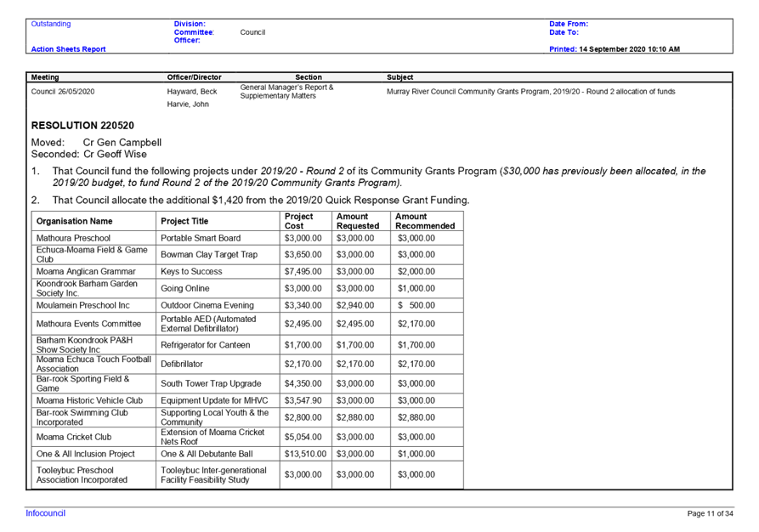The image size is (759, 532).
Task: Select the 'Committee:' label in the header
Action: click(x=194, y=32)
